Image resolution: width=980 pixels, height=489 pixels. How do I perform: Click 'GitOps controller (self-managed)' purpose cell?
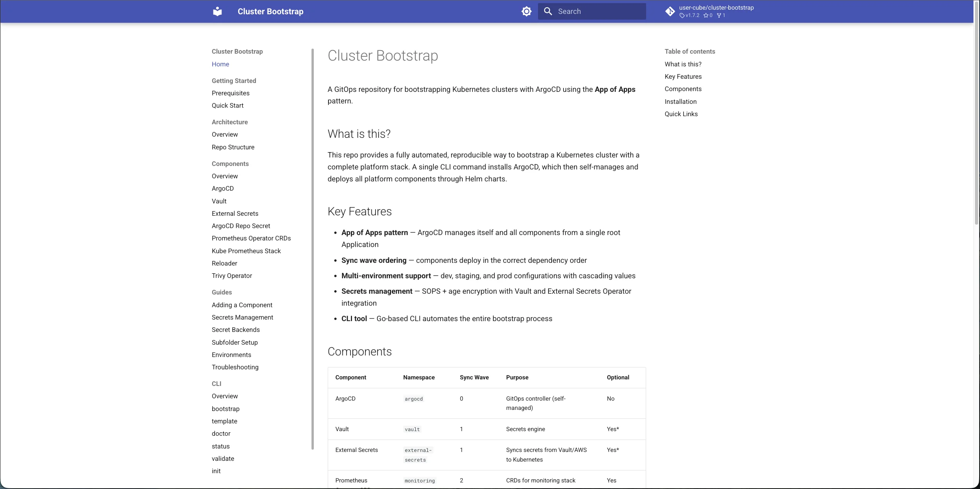click(x=536, y=403)
